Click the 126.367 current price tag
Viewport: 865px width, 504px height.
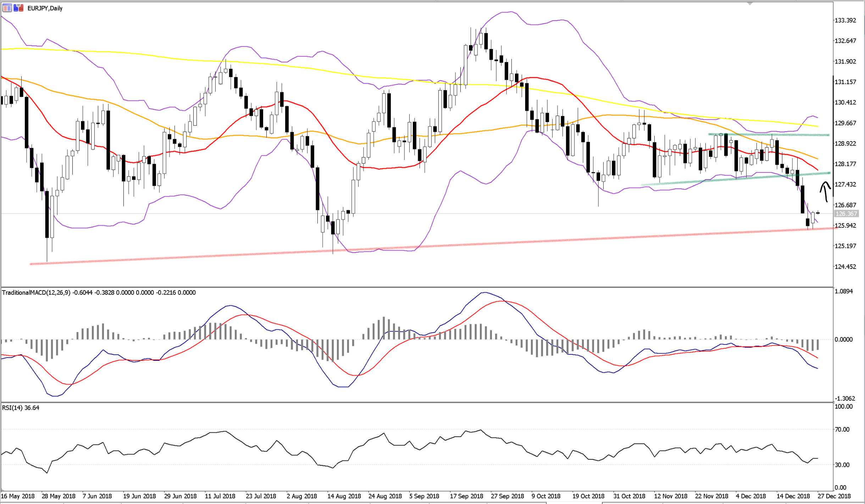tap(846, 214)
